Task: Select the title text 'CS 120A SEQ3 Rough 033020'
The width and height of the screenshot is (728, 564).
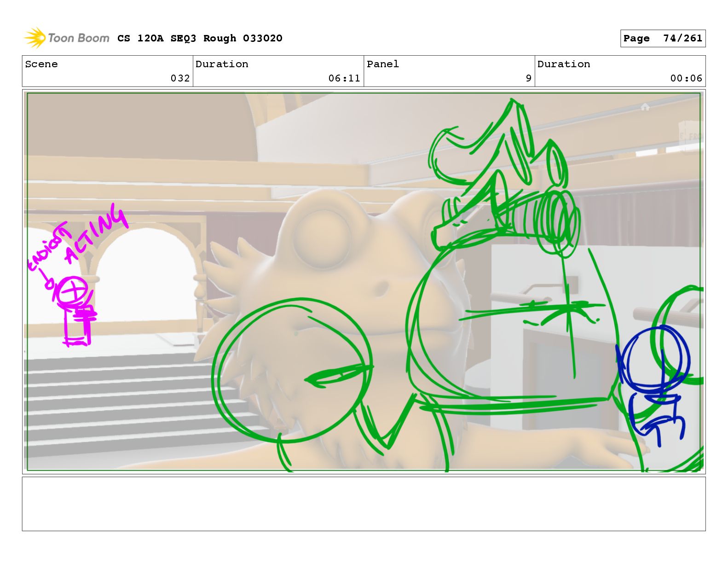Action: coord(200,38)
